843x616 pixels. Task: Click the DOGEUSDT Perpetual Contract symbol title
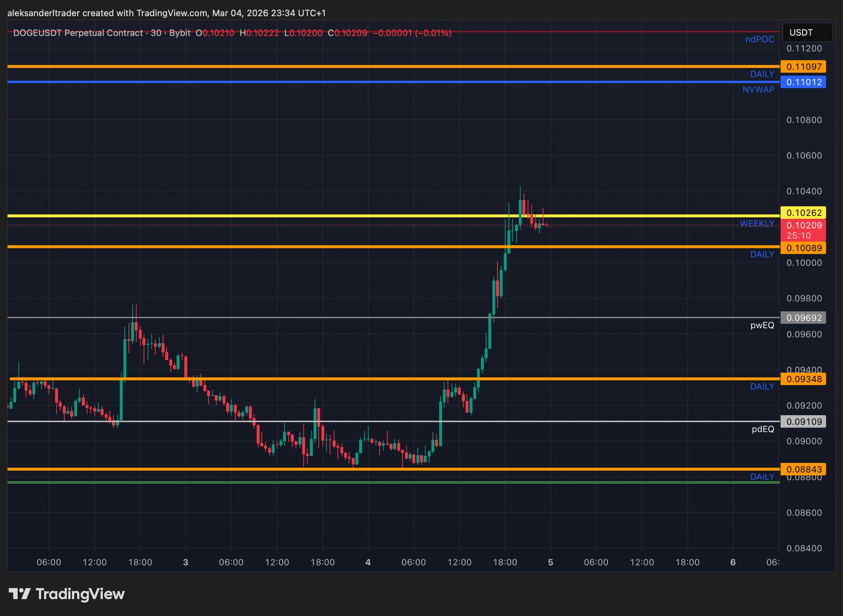click(x=78, y=33)
